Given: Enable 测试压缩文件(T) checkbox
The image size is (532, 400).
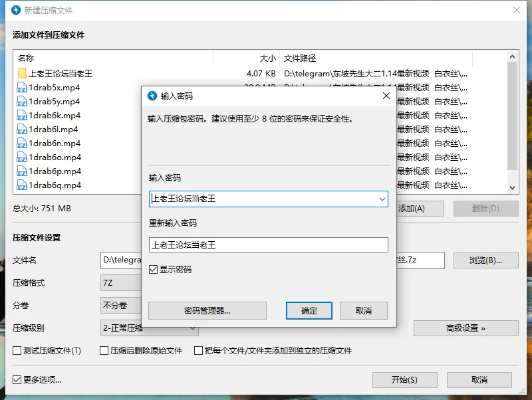Looking at the screenshot, I should (17, 351).
